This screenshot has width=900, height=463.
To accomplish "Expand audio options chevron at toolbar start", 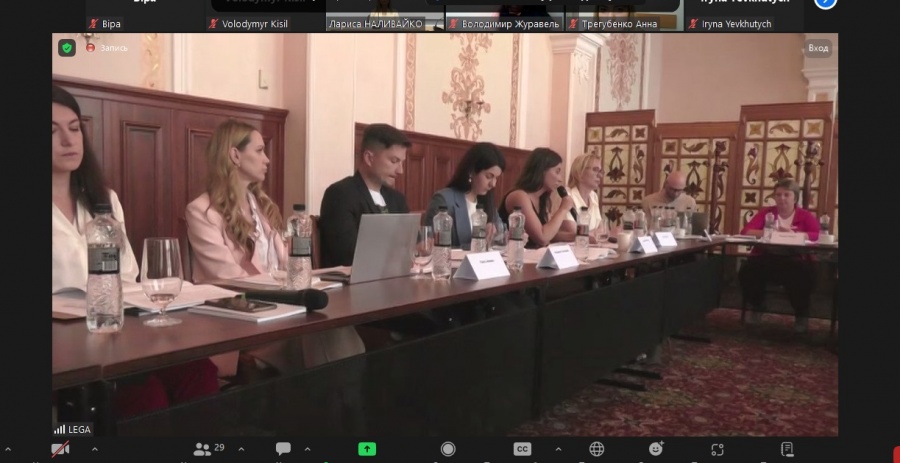I will coord(8,449).
